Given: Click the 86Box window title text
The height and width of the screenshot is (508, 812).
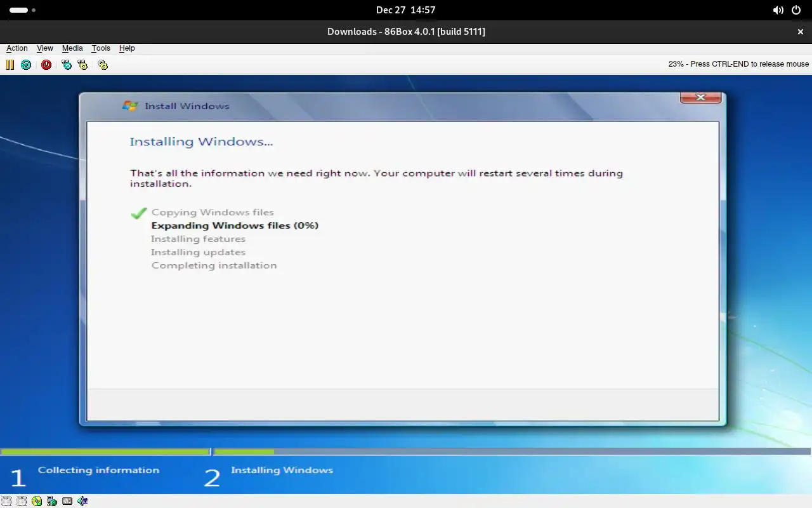Looking at the screenshot, I should pyautogui.click(x=406, y=32).
